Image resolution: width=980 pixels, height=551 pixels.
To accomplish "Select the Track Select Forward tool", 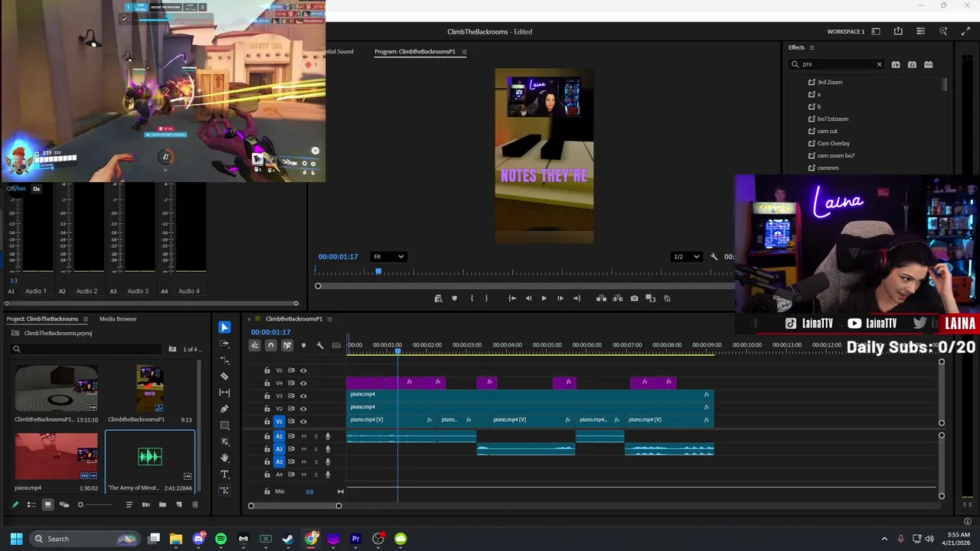I will point(224,344).
